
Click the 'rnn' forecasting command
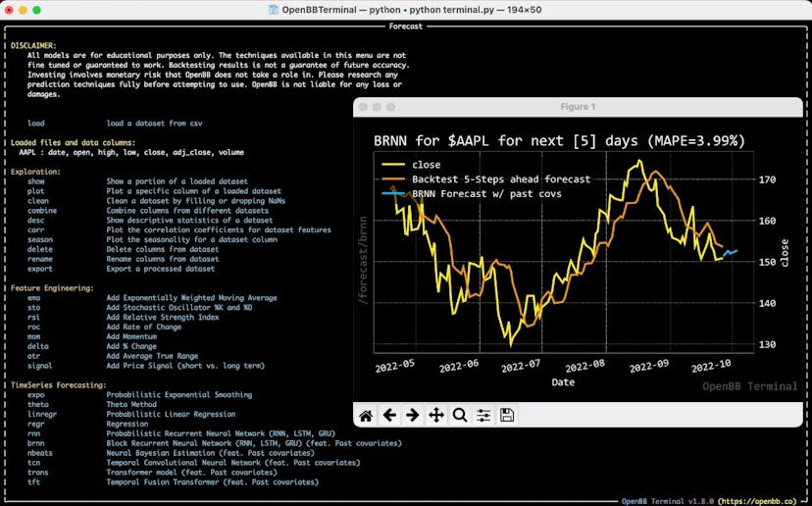(34, 433)
